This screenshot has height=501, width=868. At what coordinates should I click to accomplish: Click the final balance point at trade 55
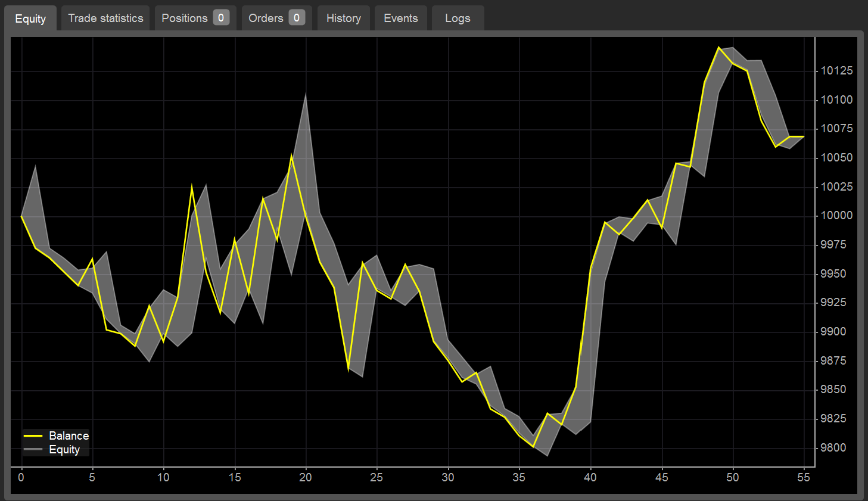(x=804, y=137)
